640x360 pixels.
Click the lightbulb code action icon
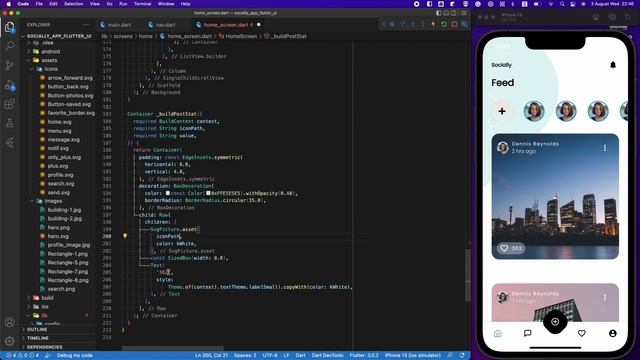(125, 236)
